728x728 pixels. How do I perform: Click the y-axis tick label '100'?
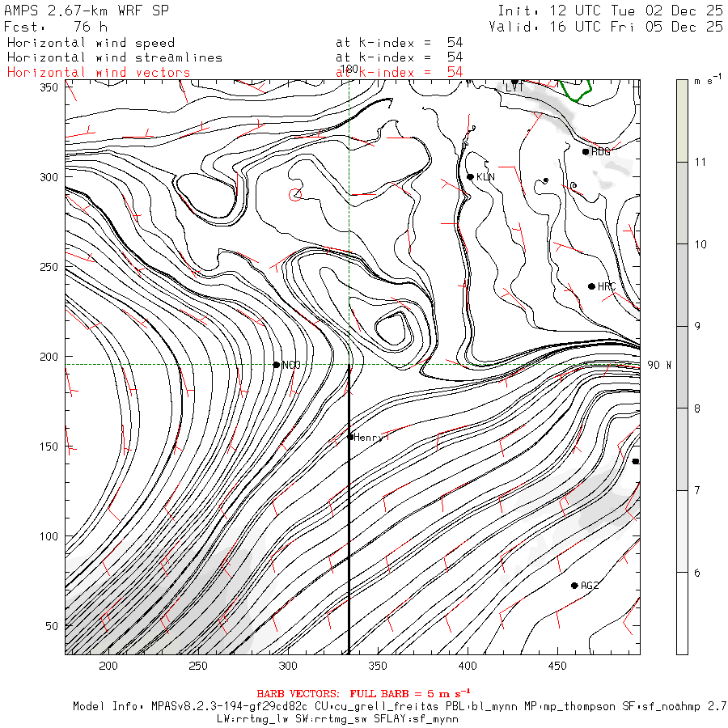tap(49, 536)
